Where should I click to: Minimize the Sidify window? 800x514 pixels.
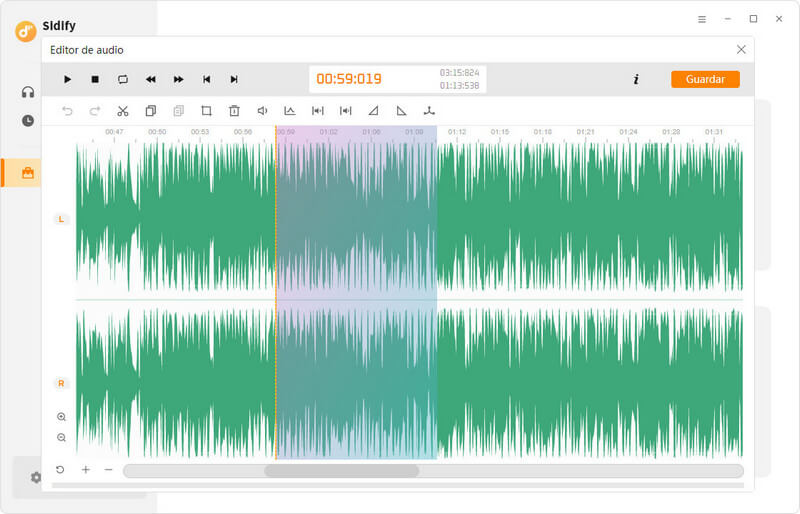728,19
